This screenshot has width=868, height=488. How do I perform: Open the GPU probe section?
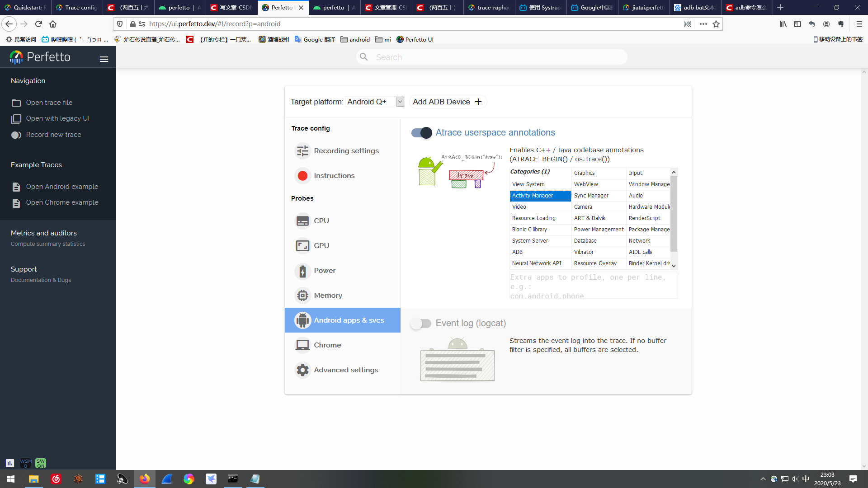coord(321,246)
